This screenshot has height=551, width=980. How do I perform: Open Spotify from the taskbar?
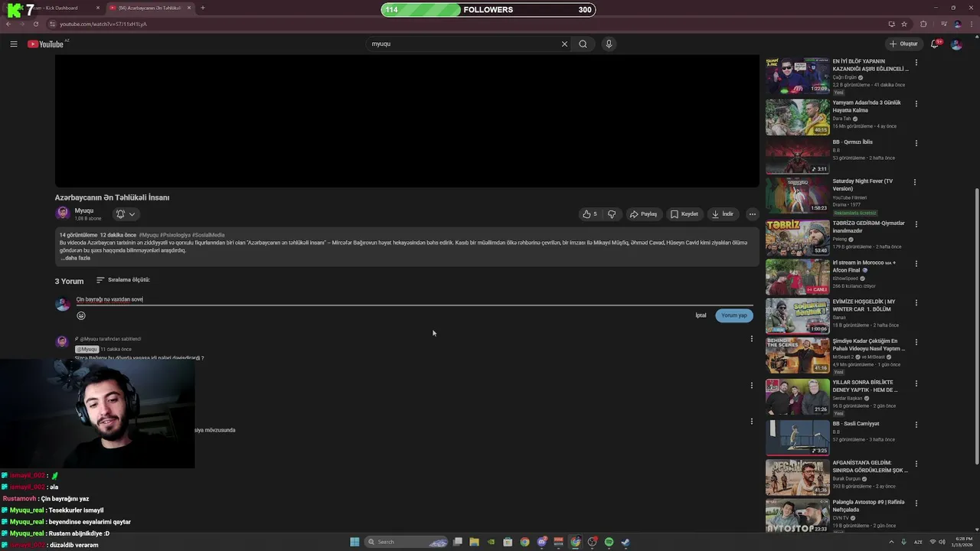[609, 542]
